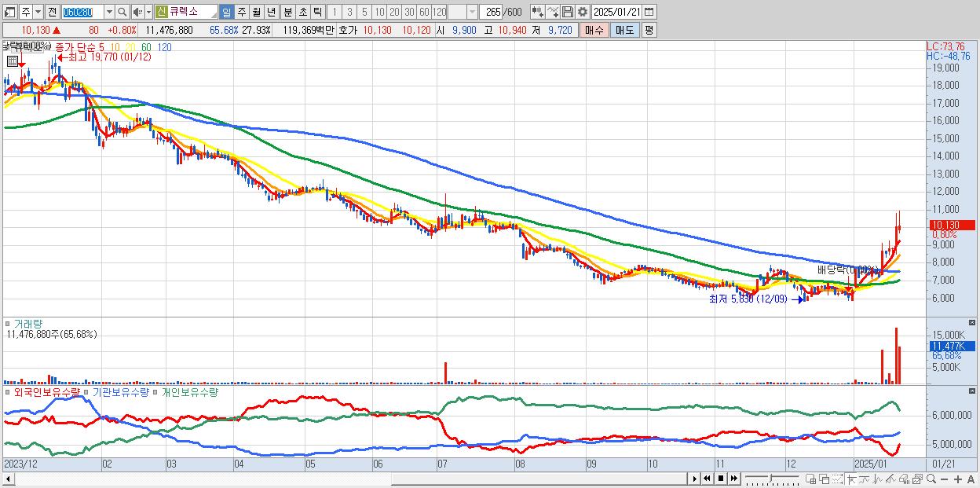Viewport: 980px width, 488px height.
Task: Click the scroll right arrow on the bottom scrollbar
Action: [x=694, y=479]
